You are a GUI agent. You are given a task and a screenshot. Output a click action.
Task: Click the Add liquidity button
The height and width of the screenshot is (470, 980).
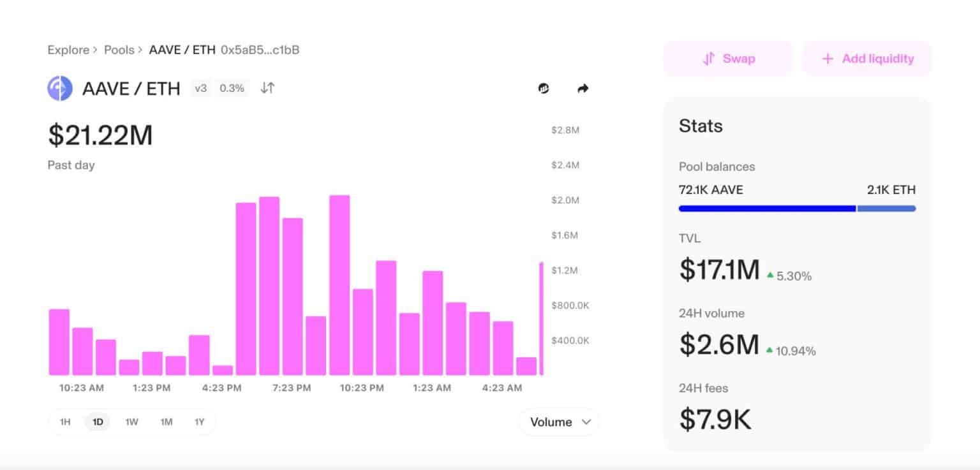click(867, 59)
